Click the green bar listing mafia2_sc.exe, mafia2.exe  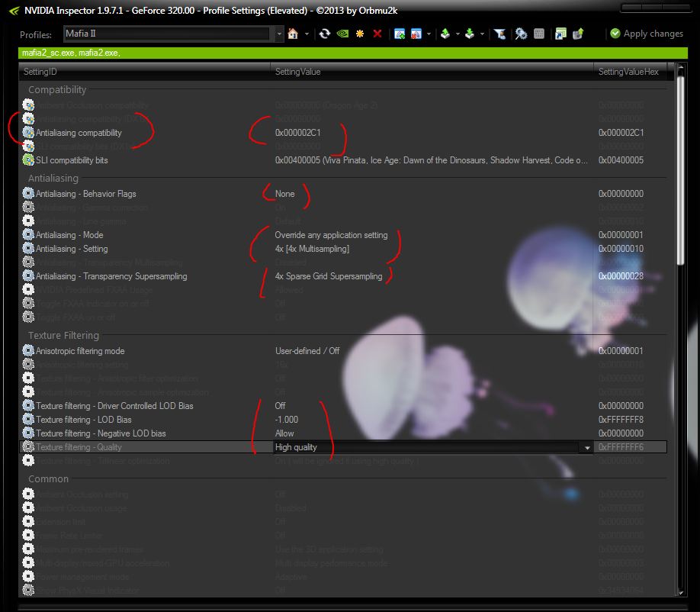click(353, 53)
